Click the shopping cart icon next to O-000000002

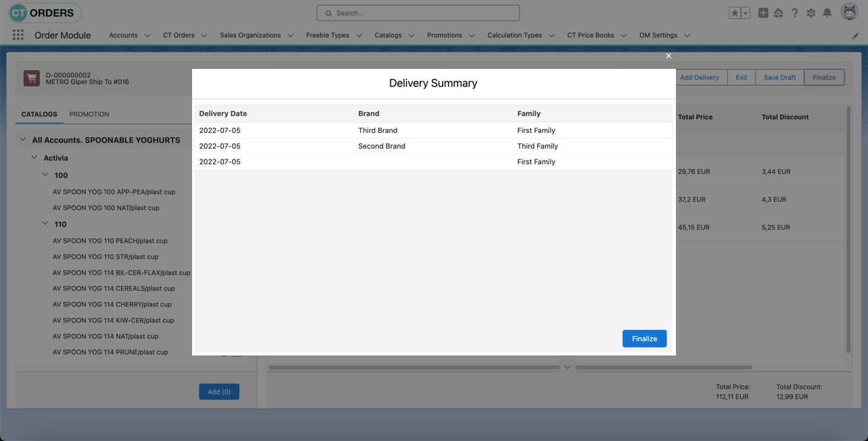31,77
